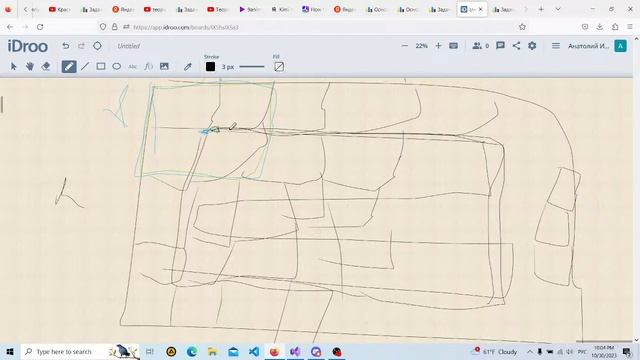Click the black stroke color swatch
Image resolution: width=640 pixels, height=360 pixels.
(210, 67)
